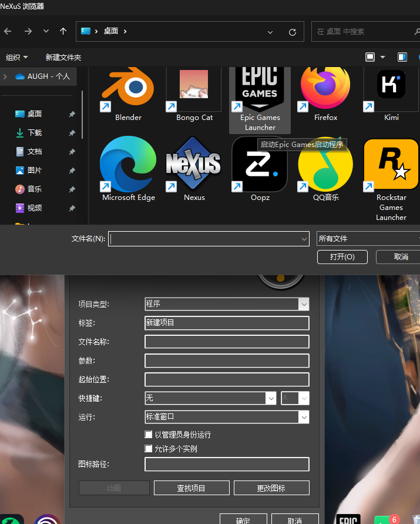This screenshot has width=420, height=524.
Task: Expand AUGH - 个人 OneDrive tree
Action: [x=5, y=76]
